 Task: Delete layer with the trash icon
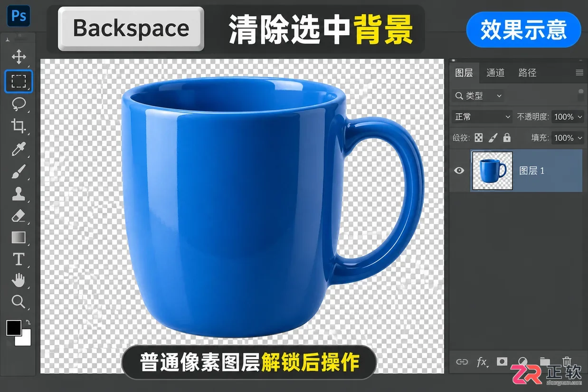pyautogui.click(x=566, y=362)
